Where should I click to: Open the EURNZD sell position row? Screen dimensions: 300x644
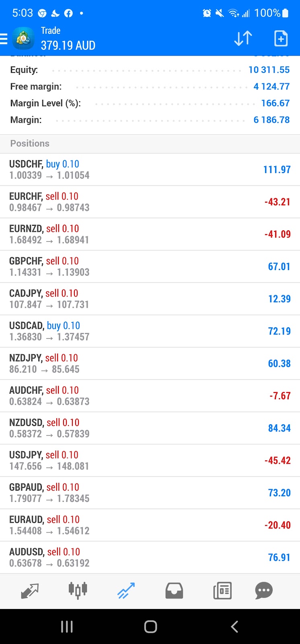tap(150, 234)
